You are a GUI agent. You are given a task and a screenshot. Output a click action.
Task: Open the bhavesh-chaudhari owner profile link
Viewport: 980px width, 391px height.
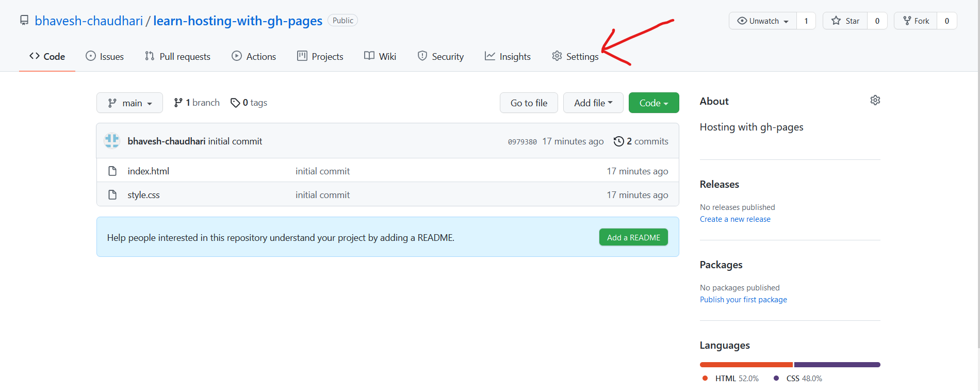89,21
